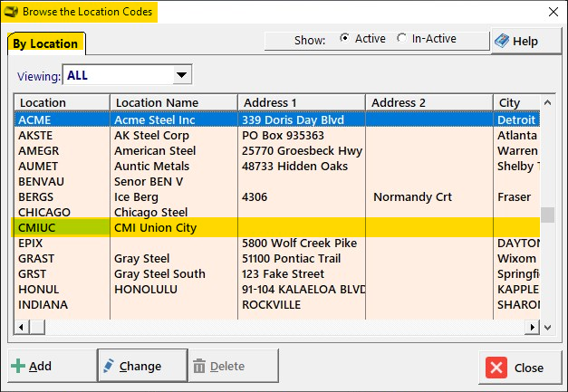
Task: Click the horizontal scrollbar thumb
Action: click(x=37, y=327)
